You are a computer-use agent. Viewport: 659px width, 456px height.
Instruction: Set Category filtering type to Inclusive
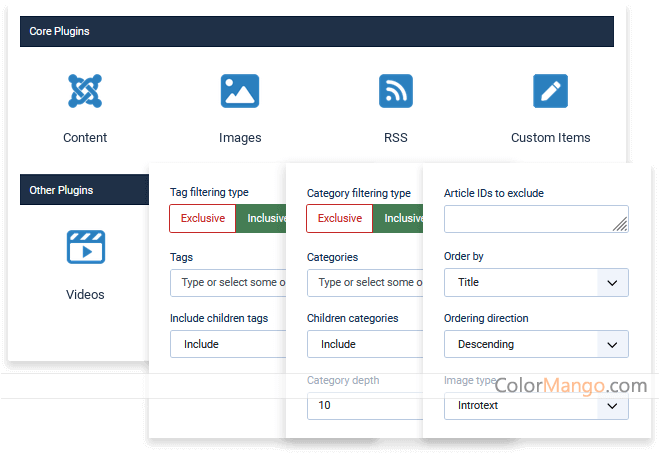pos(398,218)
